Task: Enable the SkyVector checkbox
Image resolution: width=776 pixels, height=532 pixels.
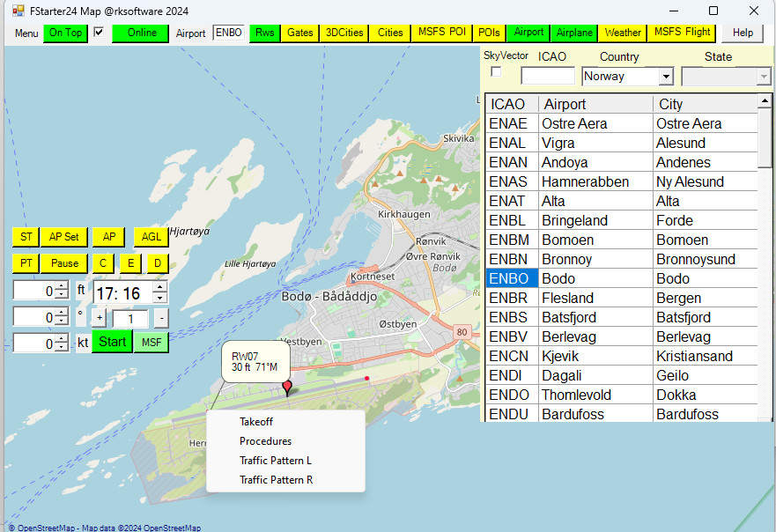Action: point(495,71)
